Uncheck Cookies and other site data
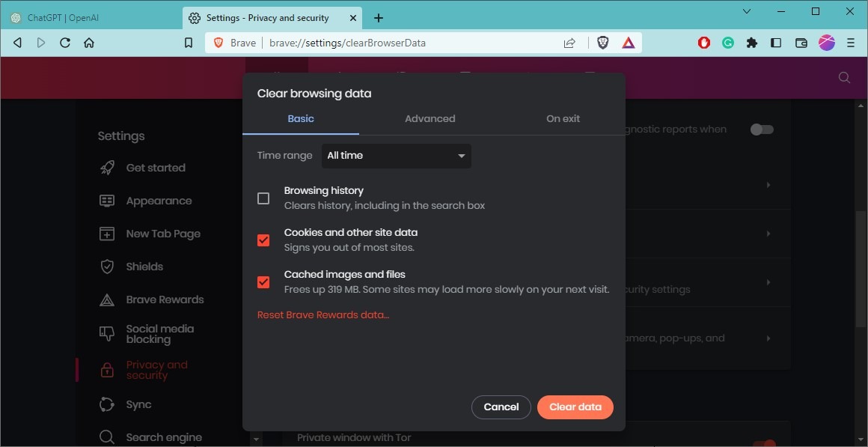This screenshot has height=447, width=868. coord(263,240)
